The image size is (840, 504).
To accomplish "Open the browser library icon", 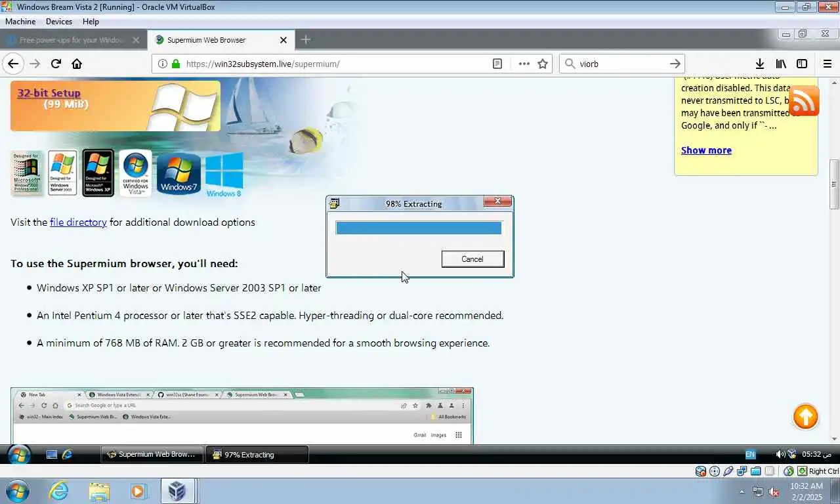I will pos(781,64).
